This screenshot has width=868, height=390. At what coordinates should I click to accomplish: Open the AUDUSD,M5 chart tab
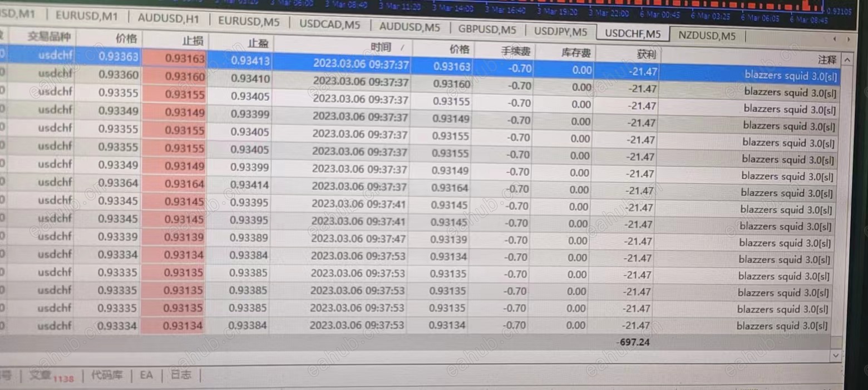pyautogui.click(x=410, y=27)
